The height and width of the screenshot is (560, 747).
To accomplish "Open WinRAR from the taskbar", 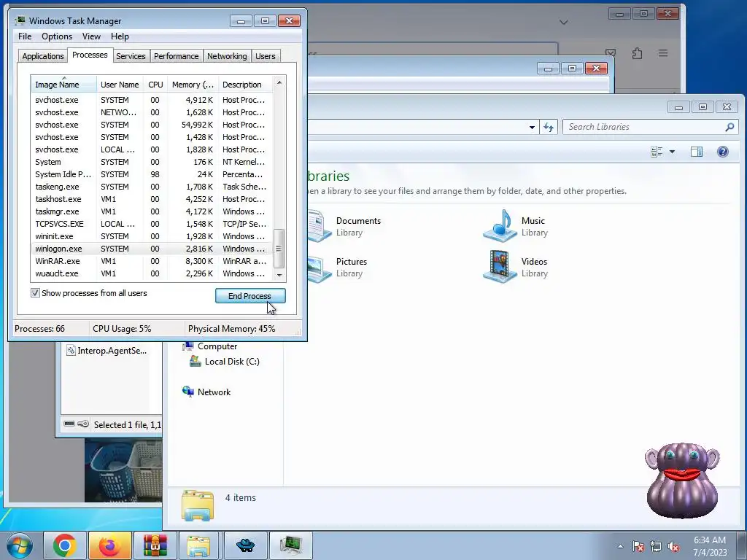I will 155,545.
